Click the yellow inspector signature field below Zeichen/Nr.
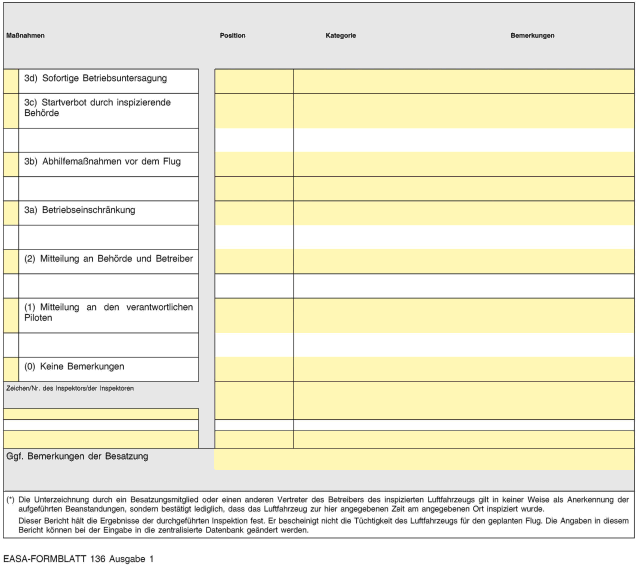 [100, 414]
